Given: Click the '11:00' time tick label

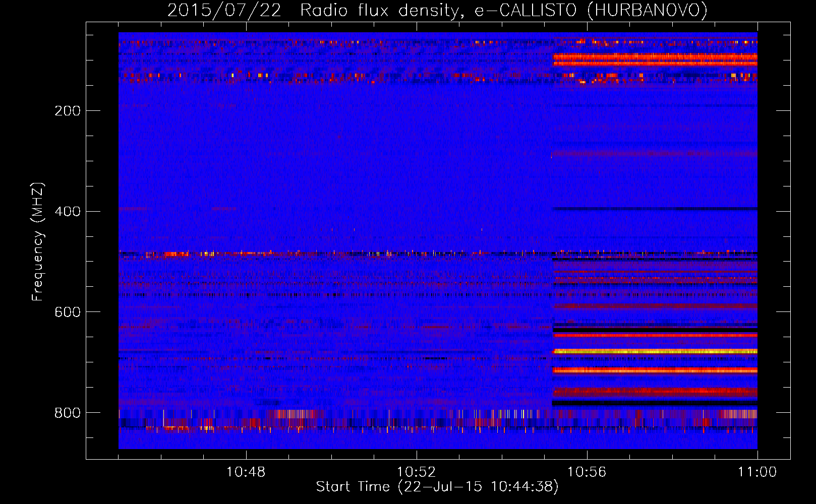Looking at the screenshot, I should (x=757, y=472).
